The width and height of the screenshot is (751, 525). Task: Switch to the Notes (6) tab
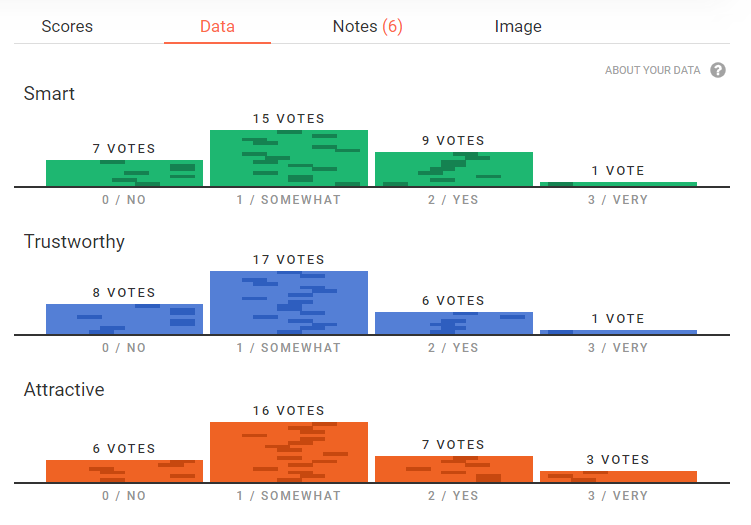(x=367, y=26)
